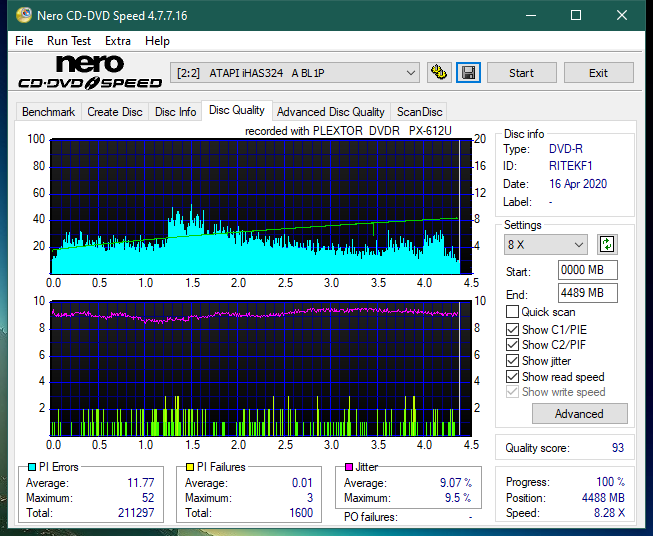Image resolution: width=653 pixels, height=536 pixels.
Task: Switch to Advanced Disc Quality tab
Action: click(x=331, y=112)
